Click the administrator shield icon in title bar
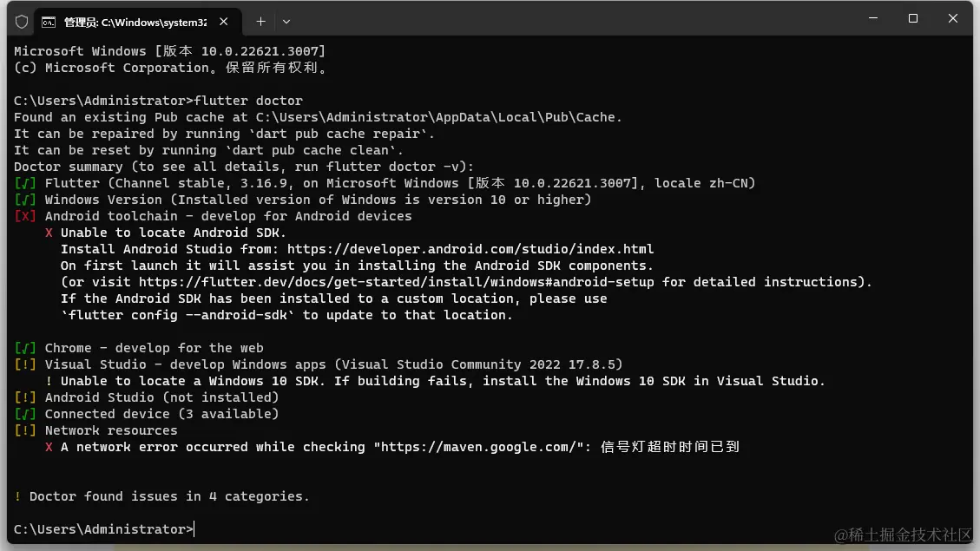The height and width of the screenshot is (551, 980). coord(22,21)
